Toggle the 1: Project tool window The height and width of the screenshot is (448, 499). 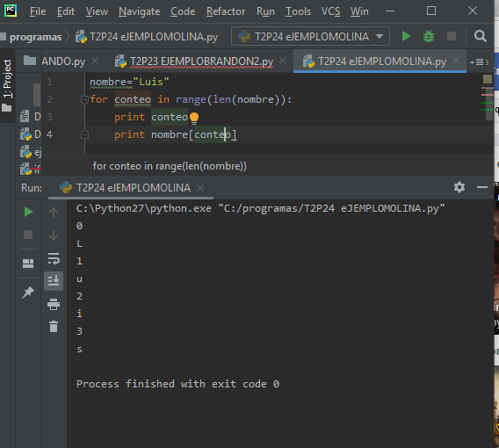tap(7, 85)
